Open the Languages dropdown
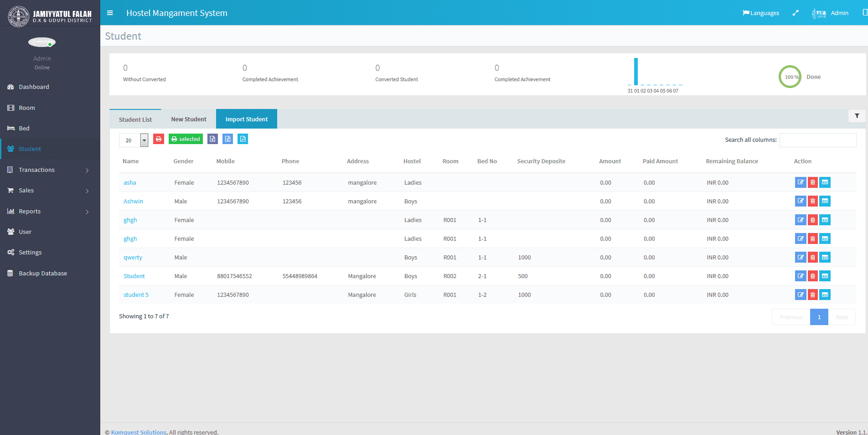 point(761,13)
